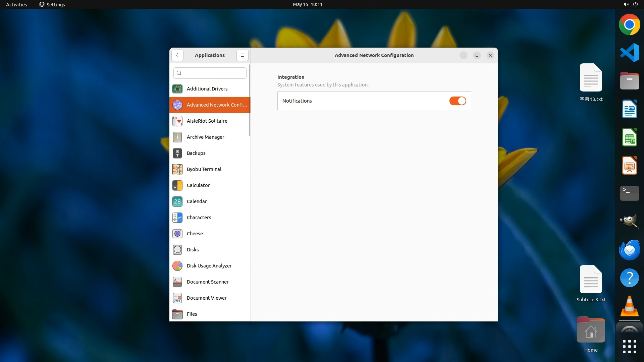644x362 pixels.
Task: Select the Cheese camera icon
Action: [177, 234]
